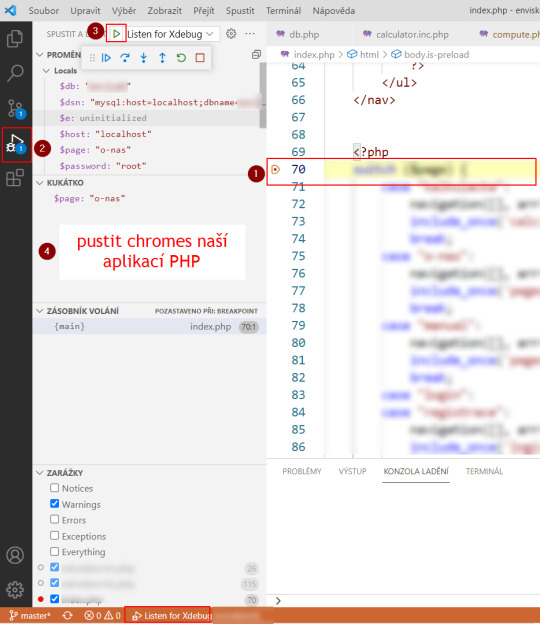Open the Terminál menu
This screenshot has height=624, width=540.
coord(283,11)
